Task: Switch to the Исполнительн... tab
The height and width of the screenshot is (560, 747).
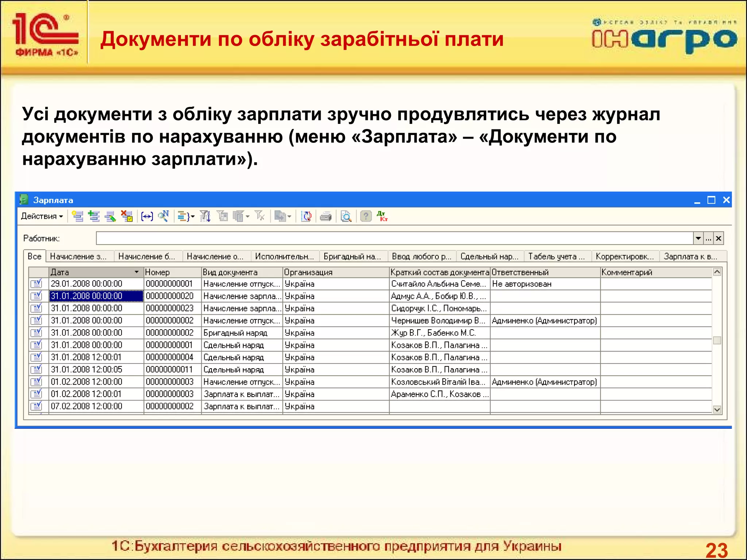Action: [x=285, y=257]
